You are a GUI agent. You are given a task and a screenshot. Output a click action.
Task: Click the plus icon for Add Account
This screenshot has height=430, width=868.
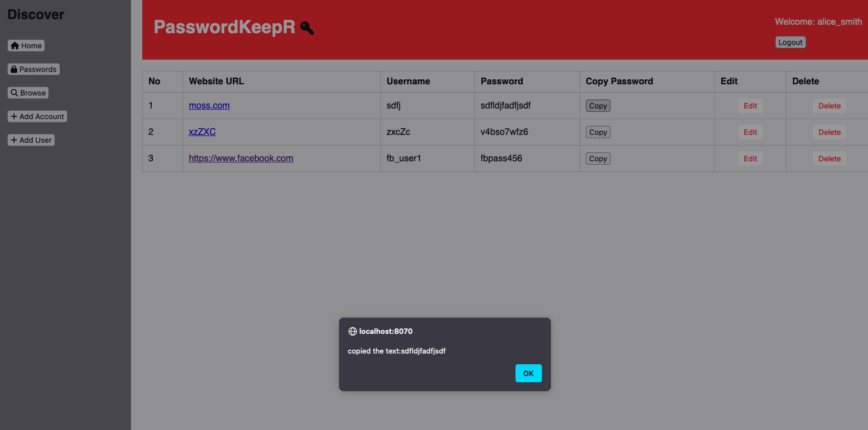tap(14, 116)
